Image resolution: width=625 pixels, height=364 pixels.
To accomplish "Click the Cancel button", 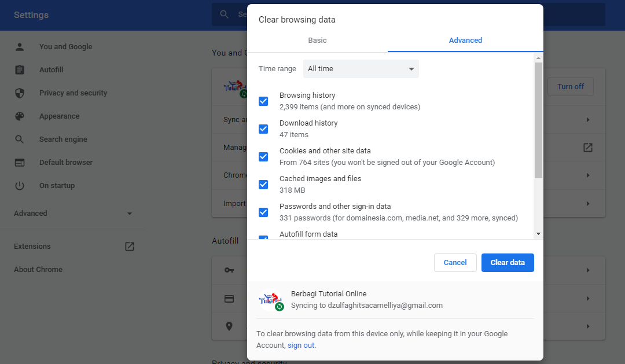I will [455, 263].
